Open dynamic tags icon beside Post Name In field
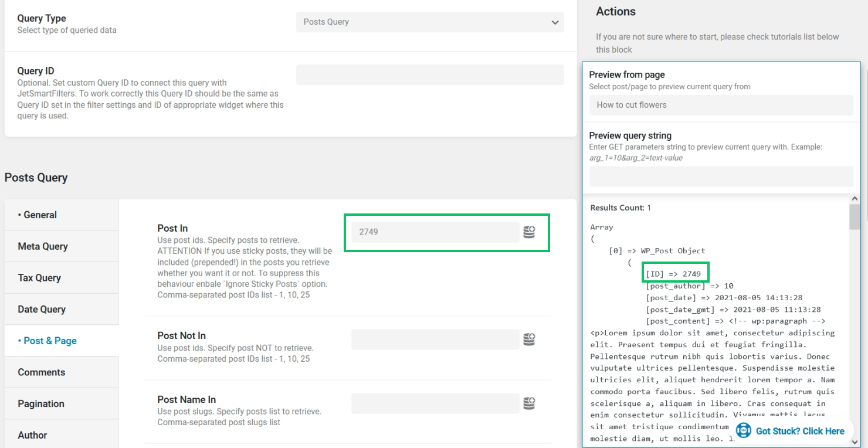The width and height of the screenshot is (868, 448). tap(529, 403)
